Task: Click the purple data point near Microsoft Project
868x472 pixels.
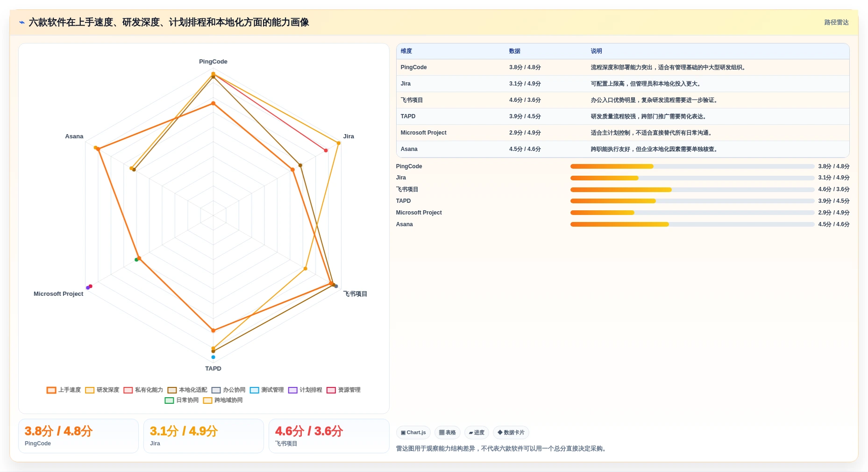Action: point(87,288)
